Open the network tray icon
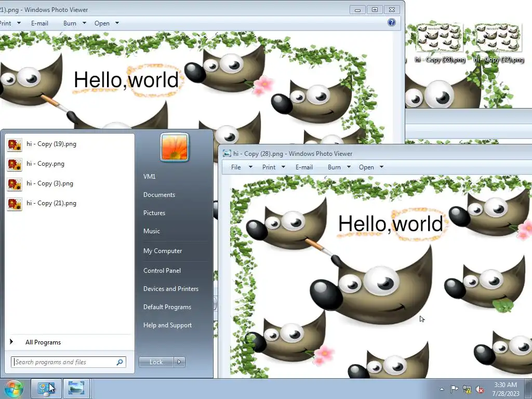Viewport: 532px width, 399px height. click(467, 390)
